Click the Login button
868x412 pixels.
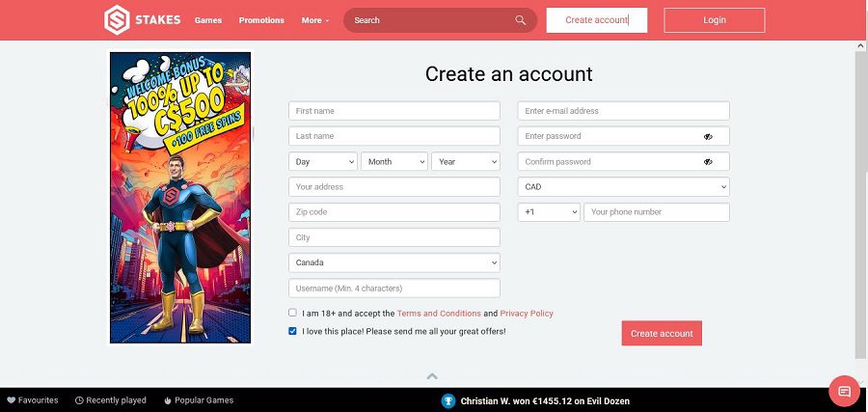715,20
